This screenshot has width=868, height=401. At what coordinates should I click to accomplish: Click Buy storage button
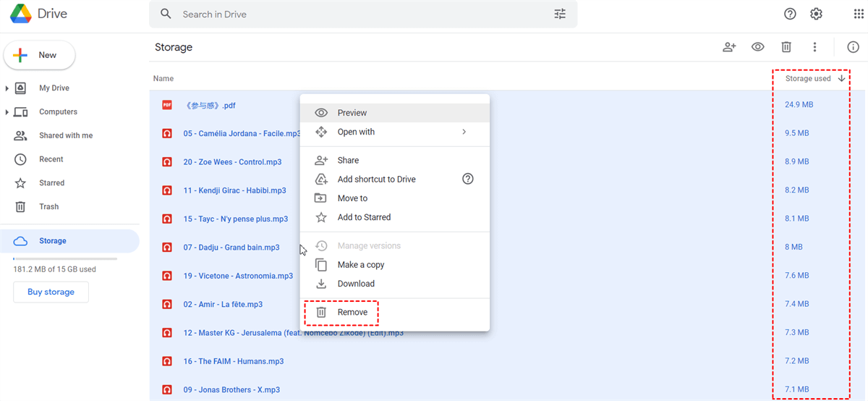tap(51, 292)
